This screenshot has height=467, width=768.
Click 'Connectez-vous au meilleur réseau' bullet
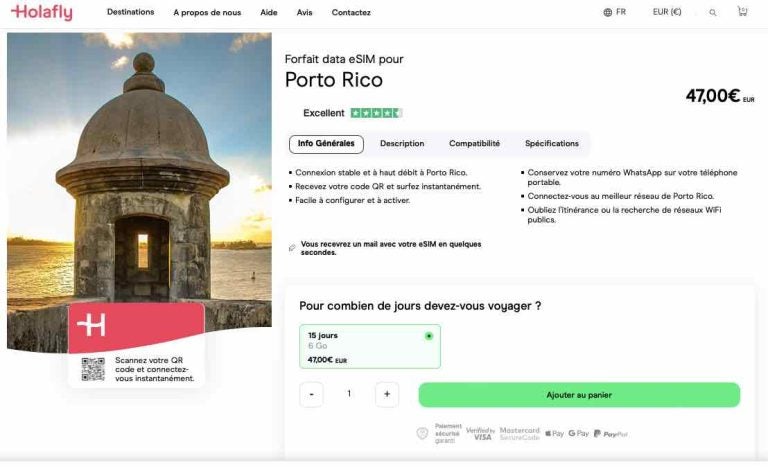[621, 196]
